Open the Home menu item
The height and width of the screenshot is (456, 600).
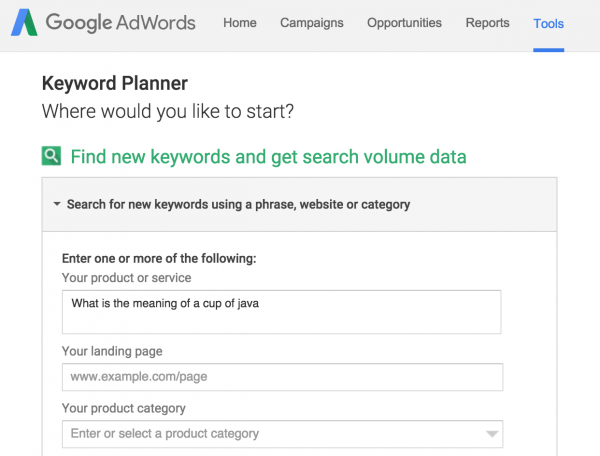240,23
